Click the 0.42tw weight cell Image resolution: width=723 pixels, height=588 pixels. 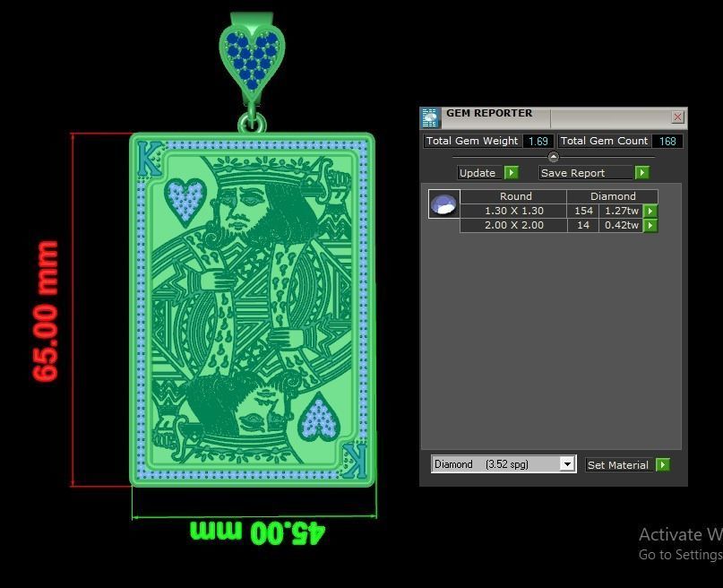621,226
